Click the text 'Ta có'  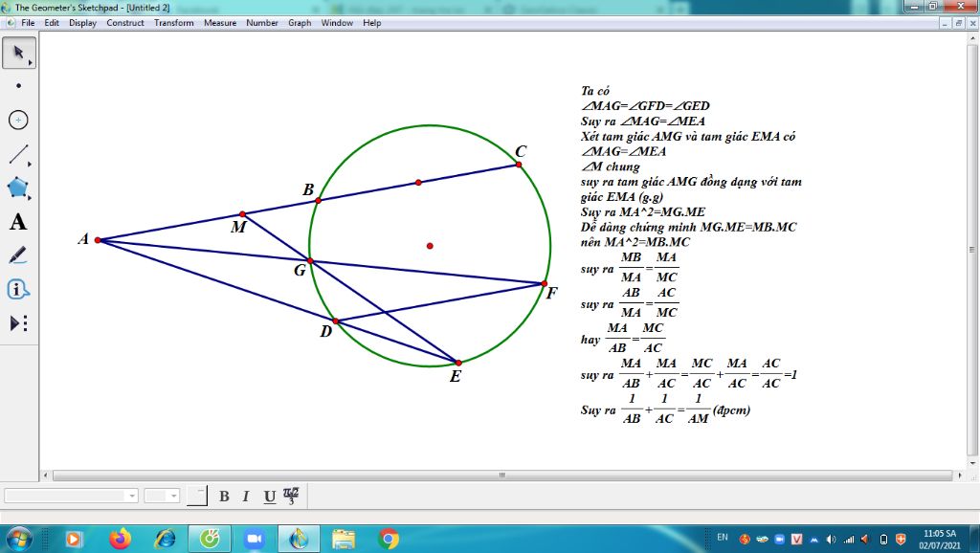(x=595, y=91)
